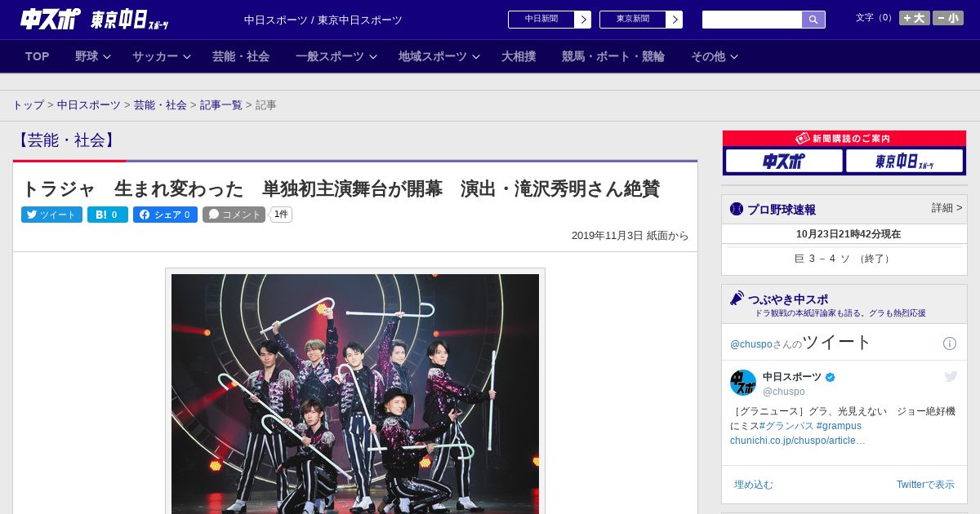Click the つぶやき中スポ megaphone icon
980x514 pixels.
click(737, 298)
